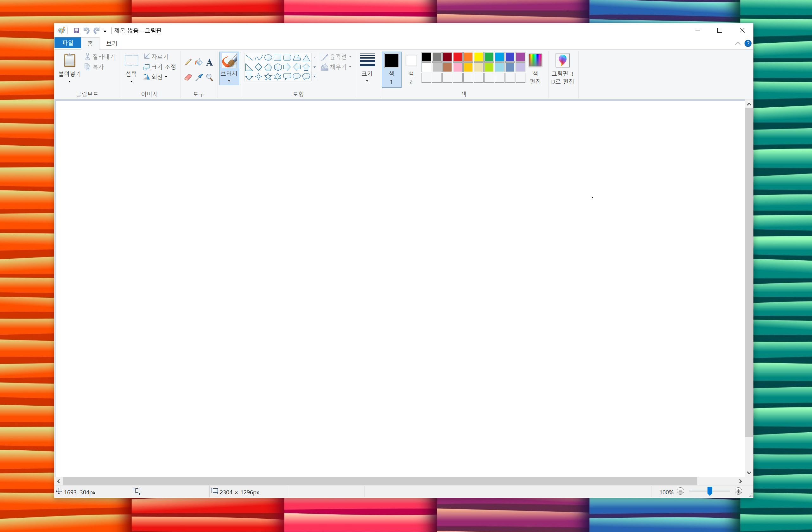Click the Undo arrow icon

86,31
